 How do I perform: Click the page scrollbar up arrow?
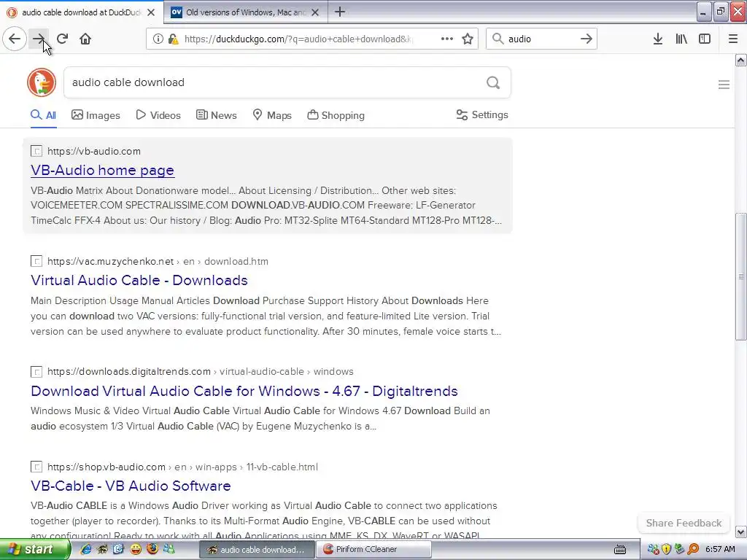(x=740, y=60)
